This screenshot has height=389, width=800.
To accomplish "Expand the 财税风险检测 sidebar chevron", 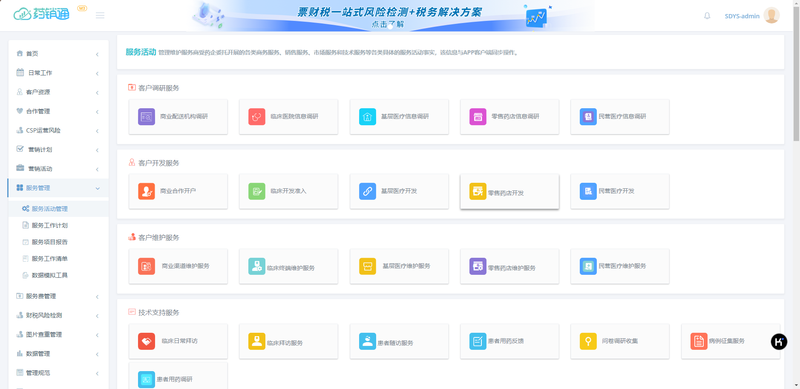I will [97, 315].
